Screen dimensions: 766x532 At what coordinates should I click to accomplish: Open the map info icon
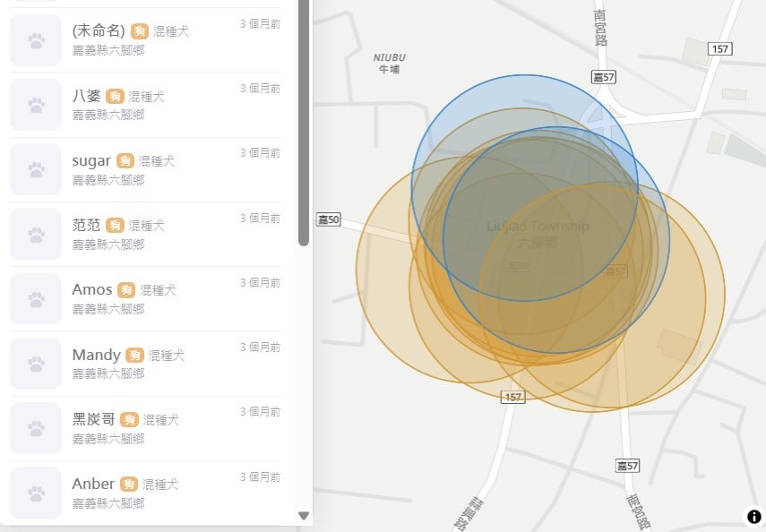pos(753,517)
